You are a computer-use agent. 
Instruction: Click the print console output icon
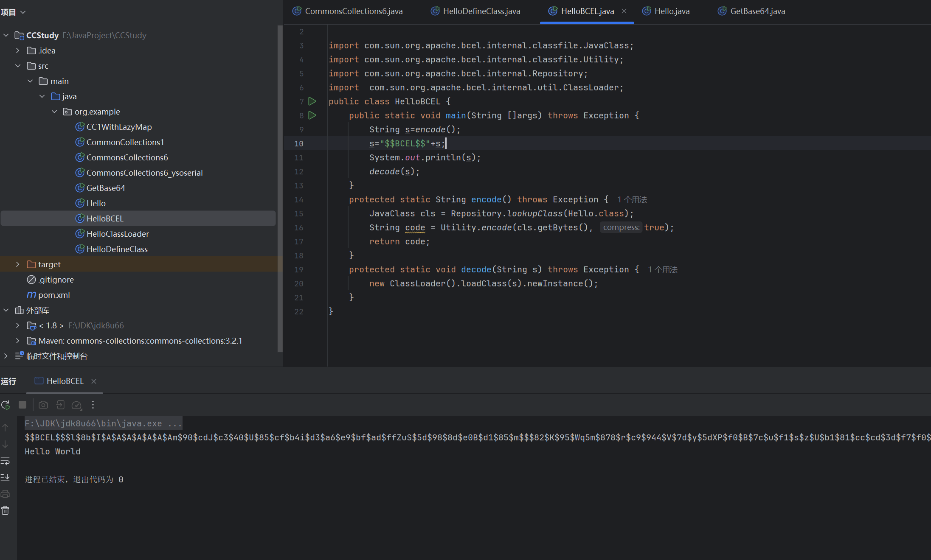[x=5, y=494]
